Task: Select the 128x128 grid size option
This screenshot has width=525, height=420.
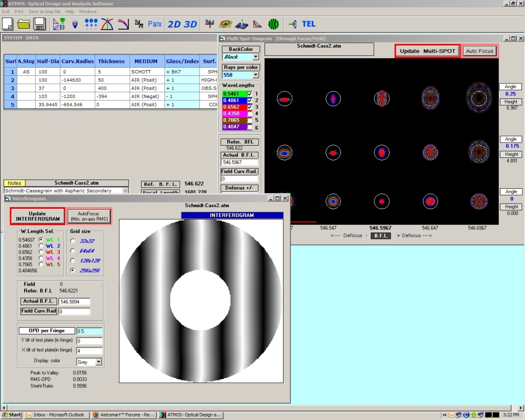Action: tap(73, 261)
